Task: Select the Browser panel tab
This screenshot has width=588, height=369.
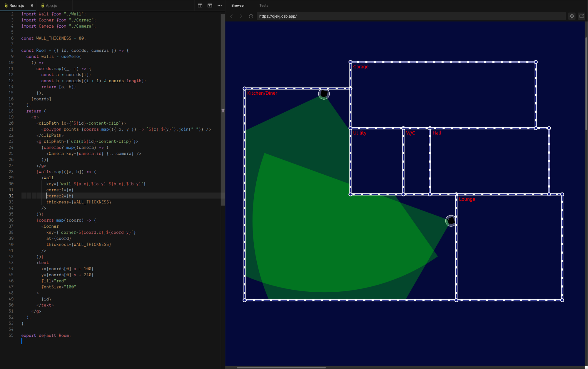Action: pos(238,6)
